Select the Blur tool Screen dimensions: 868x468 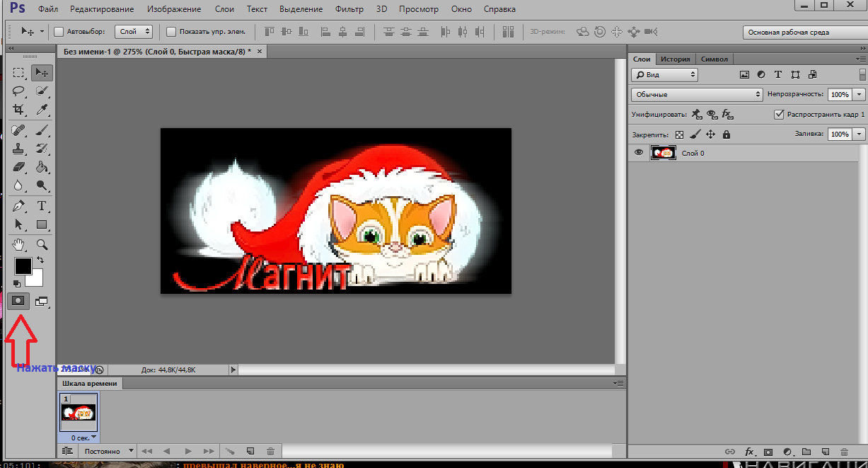[x=18, y=186]
